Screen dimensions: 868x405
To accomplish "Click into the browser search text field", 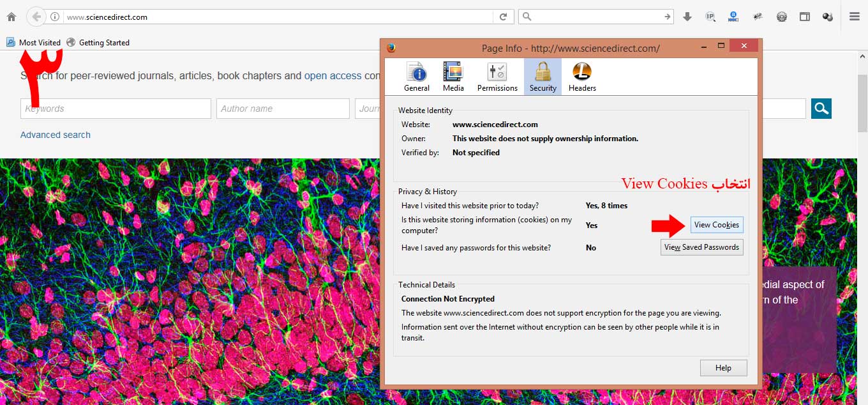I will coord(597,17).
